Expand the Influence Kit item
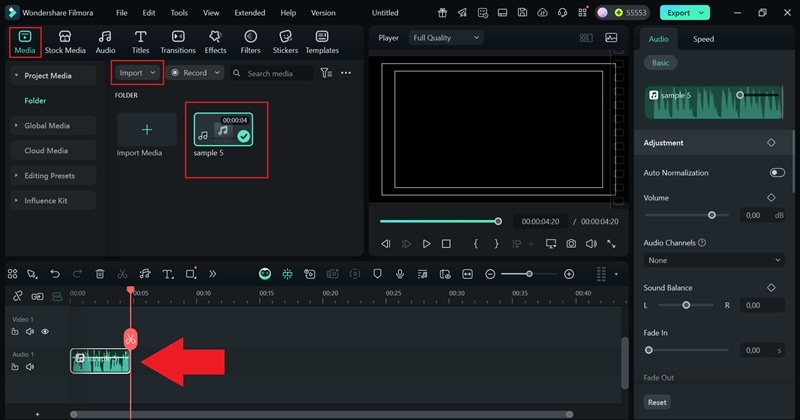 point(16,201)
